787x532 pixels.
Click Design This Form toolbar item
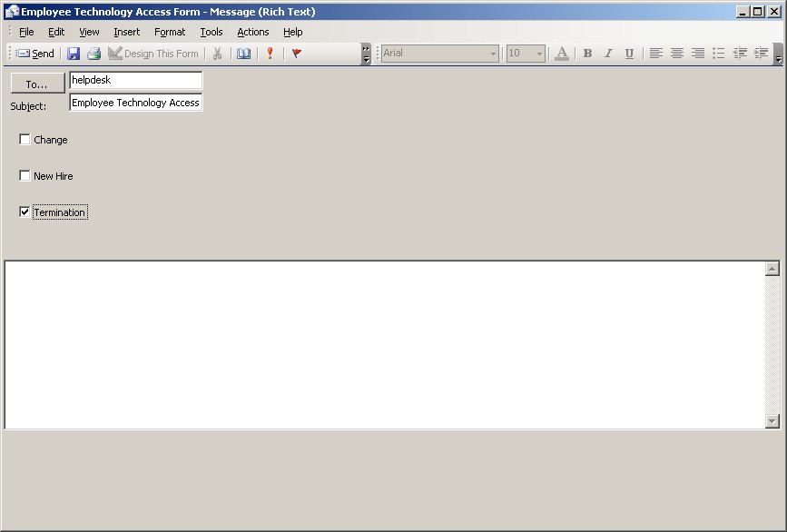coord(153,54)
